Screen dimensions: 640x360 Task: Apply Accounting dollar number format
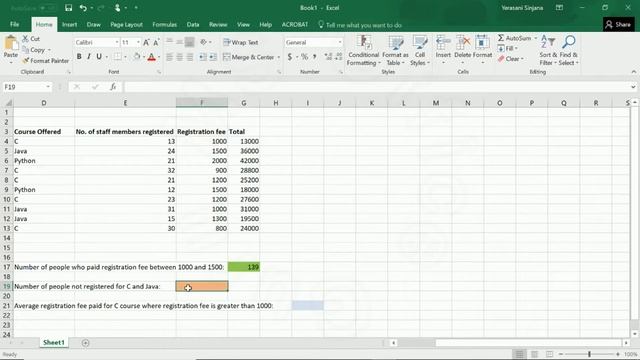click(x=290, y=57)
